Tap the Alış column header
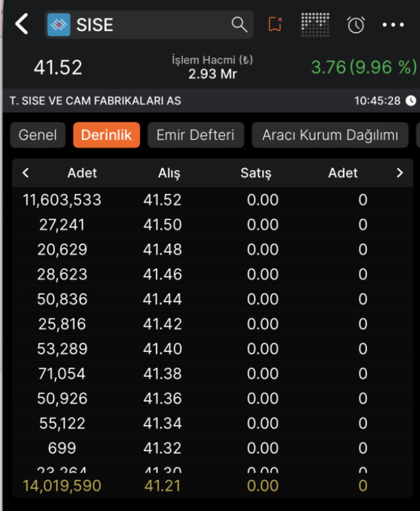The image size is (420, 511). (x=169, y=173)
